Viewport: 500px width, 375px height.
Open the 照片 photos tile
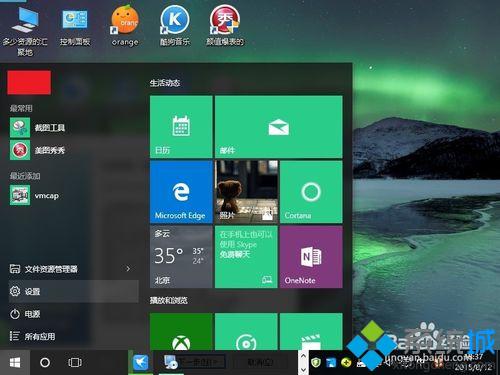coord(246,192)
